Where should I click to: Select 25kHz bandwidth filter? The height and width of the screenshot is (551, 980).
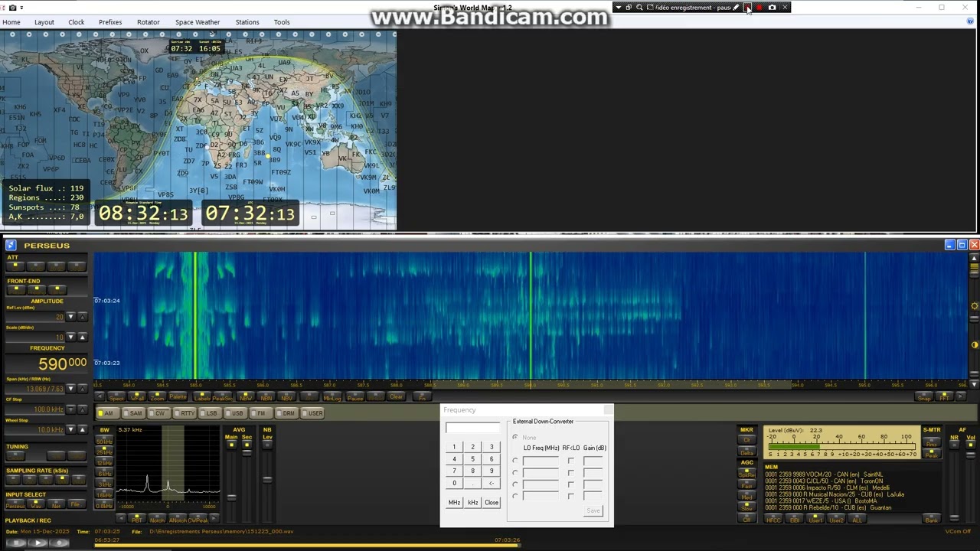point(104,452)
